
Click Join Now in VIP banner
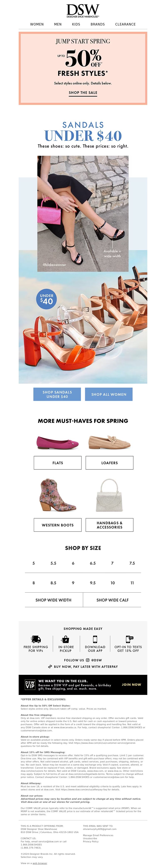click(x=131, y=684)
